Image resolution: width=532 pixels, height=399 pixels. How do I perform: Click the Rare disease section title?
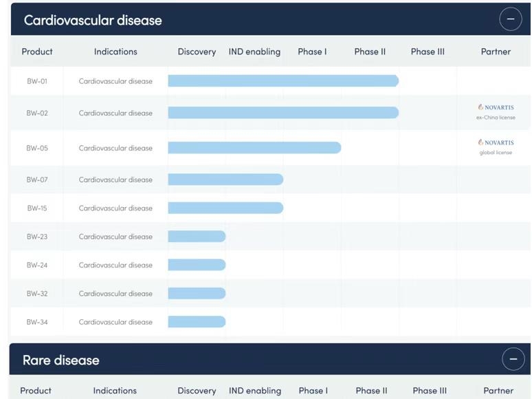click(x=61, y=360)
